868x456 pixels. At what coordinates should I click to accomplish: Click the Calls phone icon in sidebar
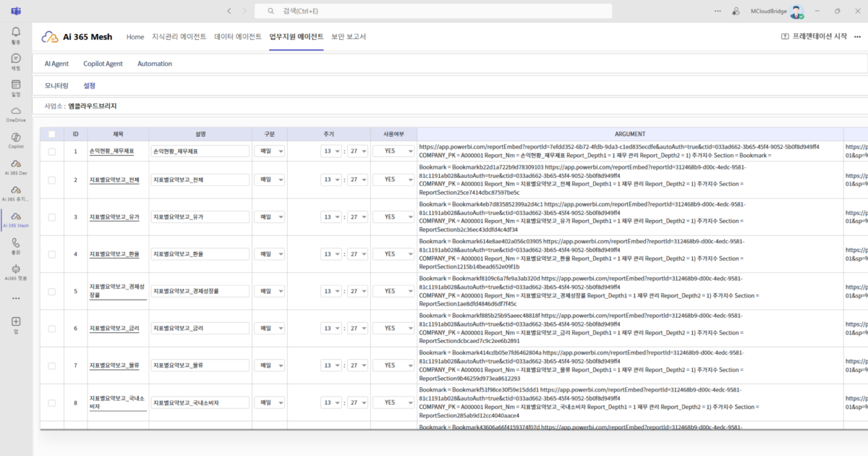(x=16, y=243)
